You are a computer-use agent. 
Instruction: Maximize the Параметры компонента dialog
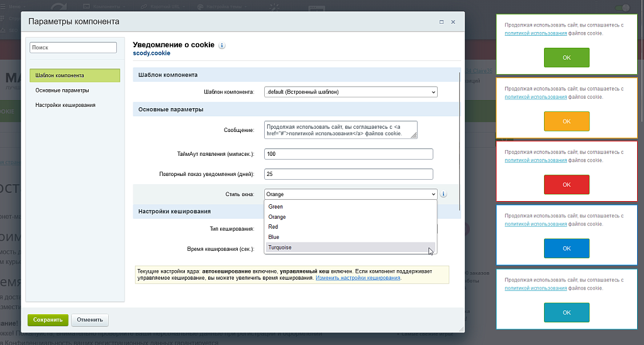click(441, 22)
